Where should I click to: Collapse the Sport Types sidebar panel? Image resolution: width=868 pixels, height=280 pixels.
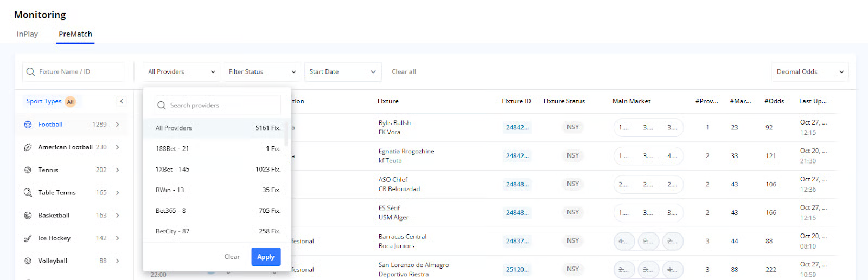(122, 101)
